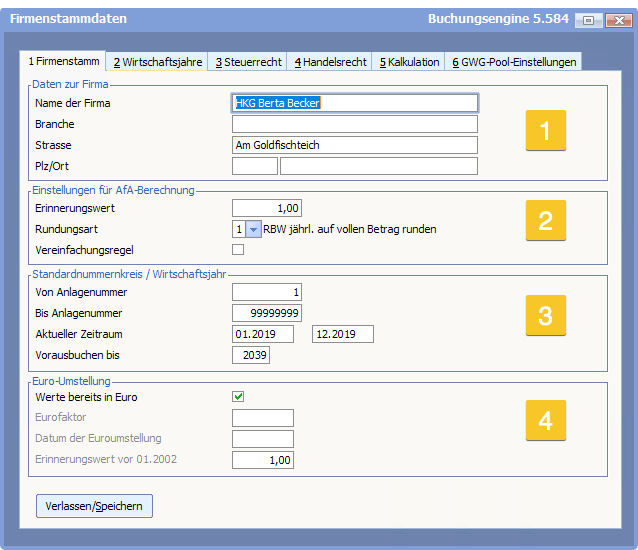
Task: Uncheck Werte bereits in Euro
Action: click(x=238, y=397)
